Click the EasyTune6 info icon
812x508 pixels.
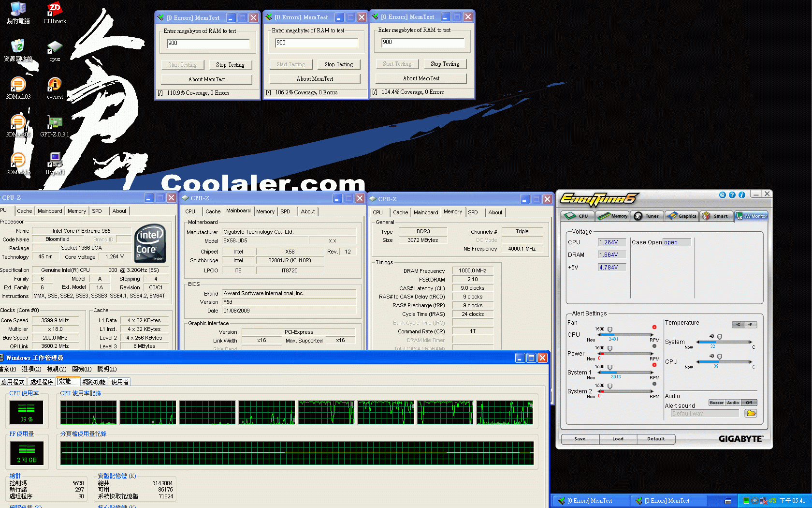click(741, 195)
